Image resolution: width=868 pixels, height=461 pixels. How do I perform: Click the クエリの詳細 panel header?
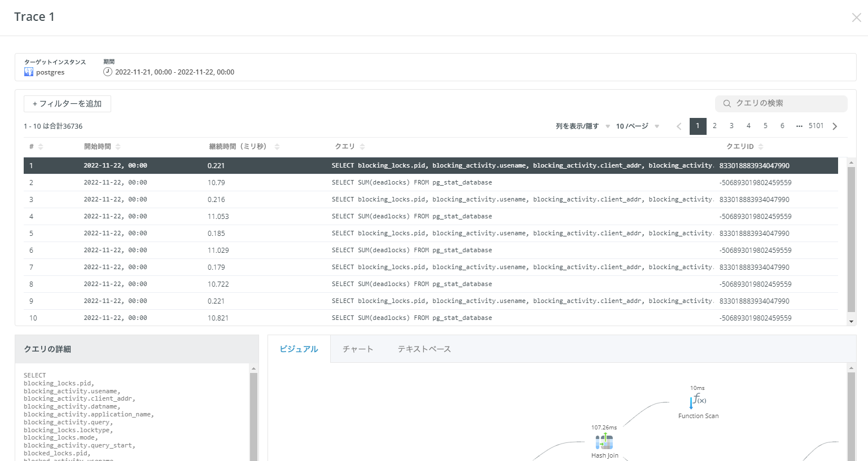pos(137,349)
